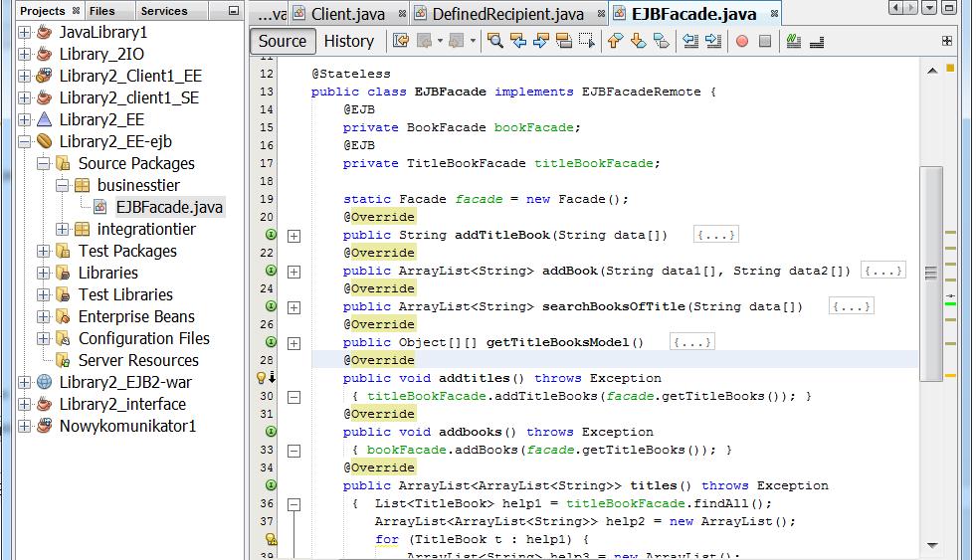Click vertical scrollbar thumb in editor
The height and width of the screenshot is (560, 976).
931,274
